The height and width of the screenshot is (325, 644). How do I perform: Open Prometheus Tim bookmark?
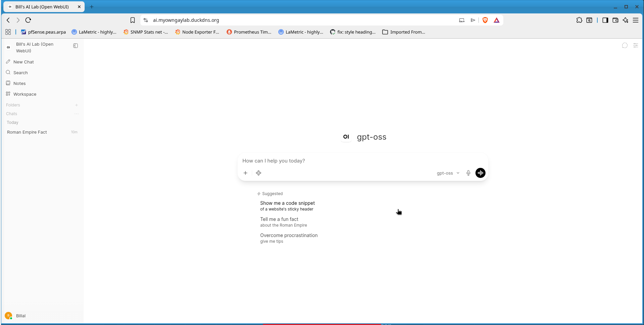249,32
